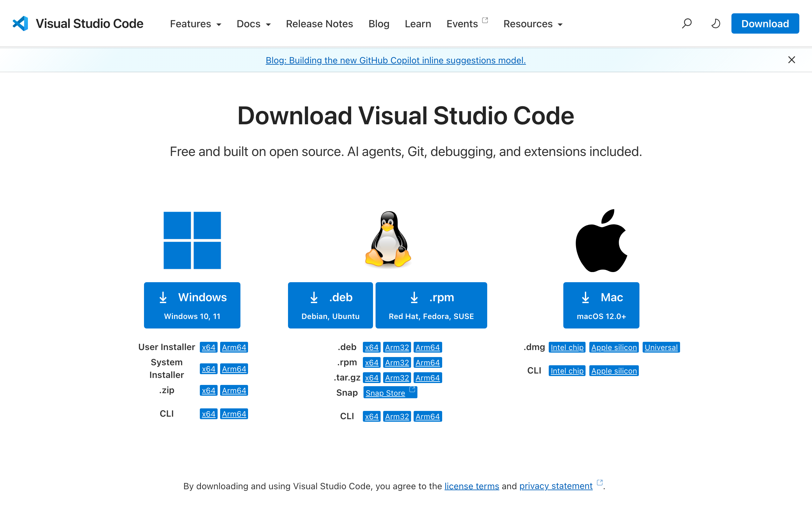Choose System Installer x64 link

(208, 369)
